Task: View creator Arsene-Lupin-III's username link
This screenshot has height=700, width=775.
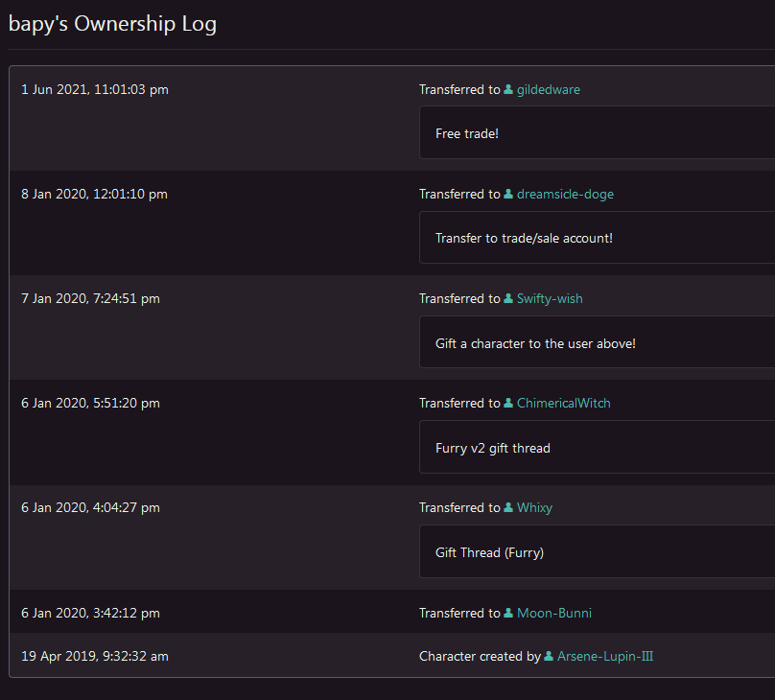Action: tap(605, 657)
